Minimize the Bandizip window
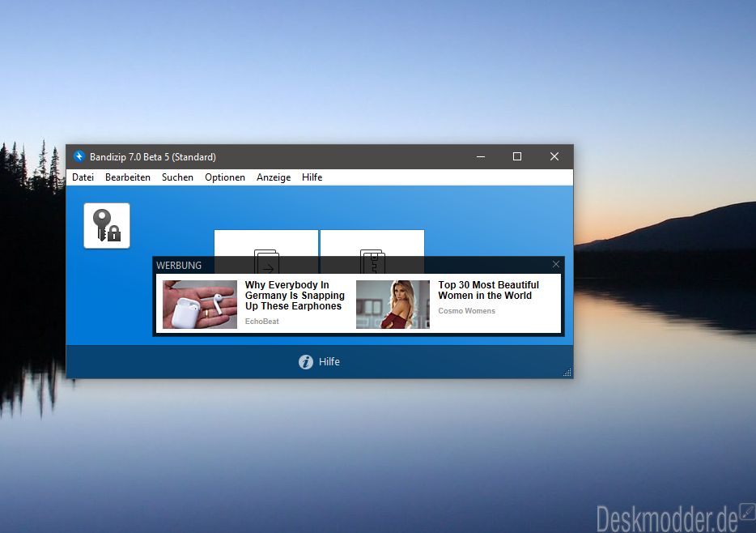 [481, 157]
